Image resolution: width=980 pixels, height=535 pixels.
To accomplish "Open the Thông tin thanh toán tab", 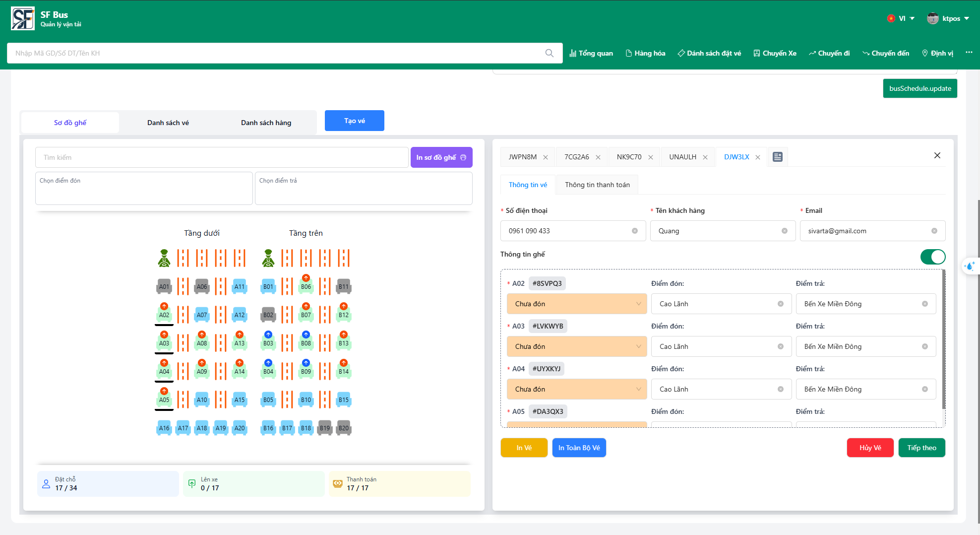I will tap(597, 185).
